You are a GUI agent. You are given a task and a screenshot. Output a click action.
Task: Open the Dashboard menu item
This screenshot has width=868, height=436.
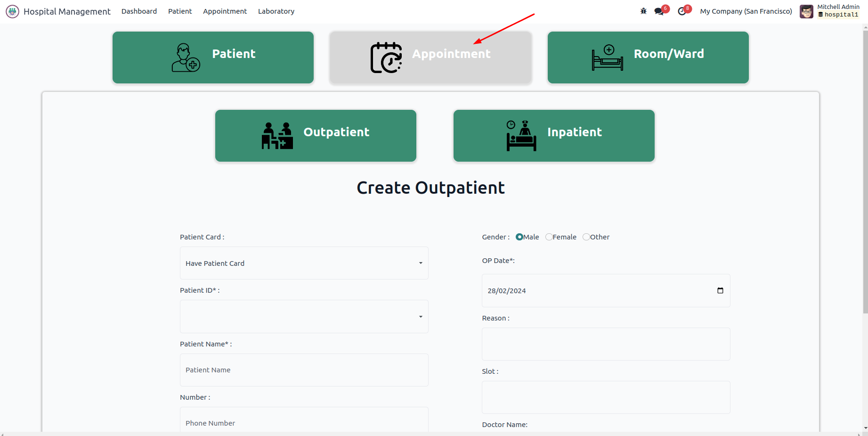pyautogui.click(x=139, y=11)
